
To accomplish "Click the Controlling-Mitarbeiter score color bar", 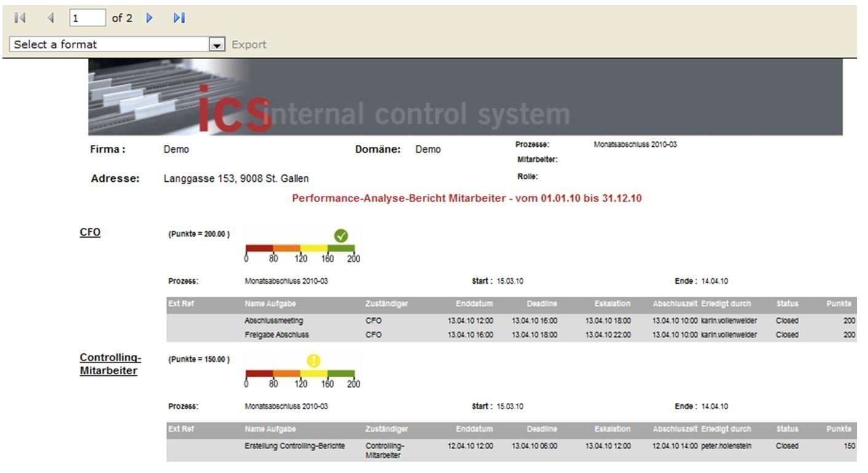I will point(300,373).
